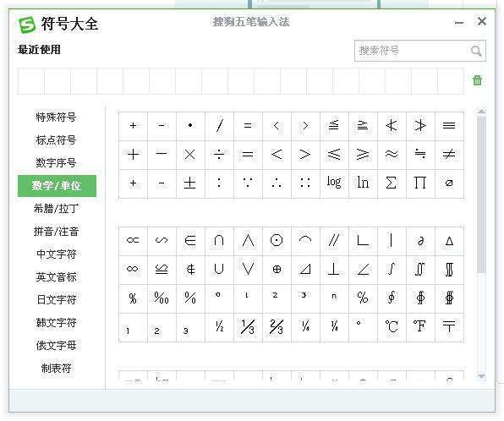Insert the ∠ angle symbol

[x=363, y=270]
